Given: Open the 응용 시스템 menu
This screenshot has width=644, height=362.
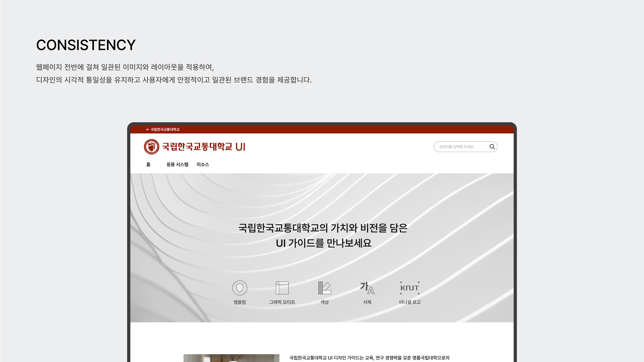Looking at the screenshot, I should 177,164.
